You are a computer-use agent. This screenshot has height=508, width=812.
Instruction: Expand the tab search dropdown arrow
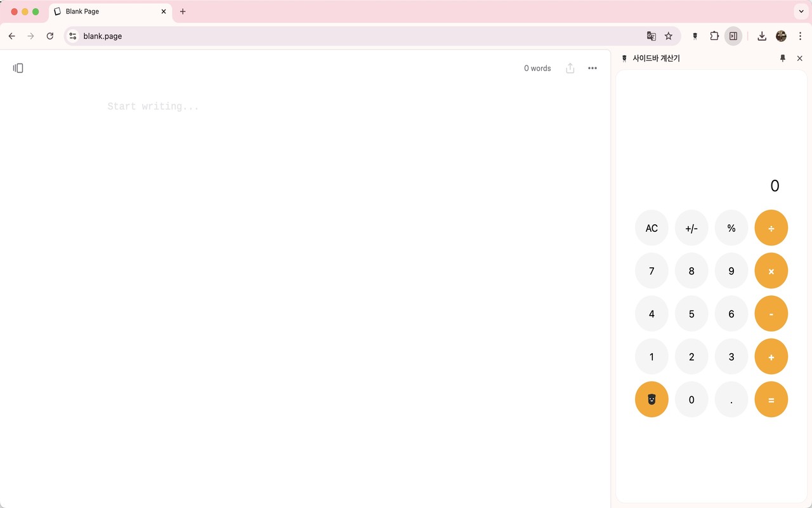801,11
